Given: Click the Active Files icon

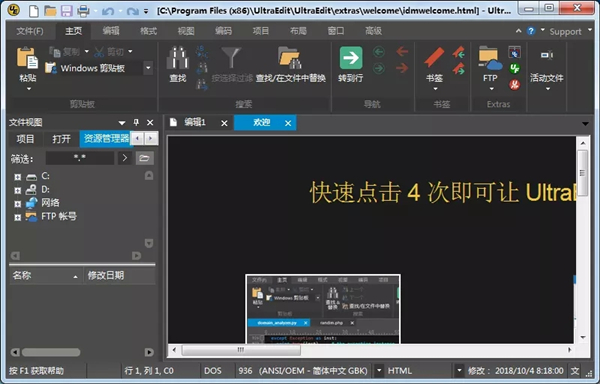Looking at the screenshot, I should tap(547, 55).
